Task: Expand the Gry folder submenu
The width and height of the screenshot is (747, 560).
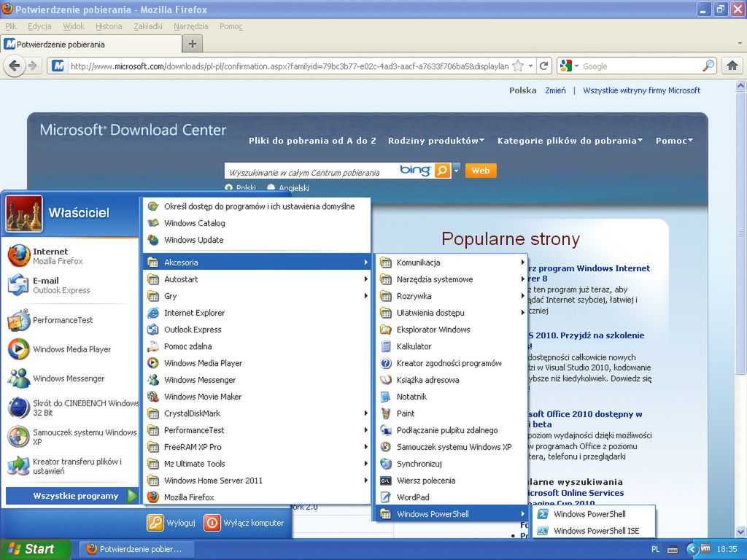Action: pos(257,296)
